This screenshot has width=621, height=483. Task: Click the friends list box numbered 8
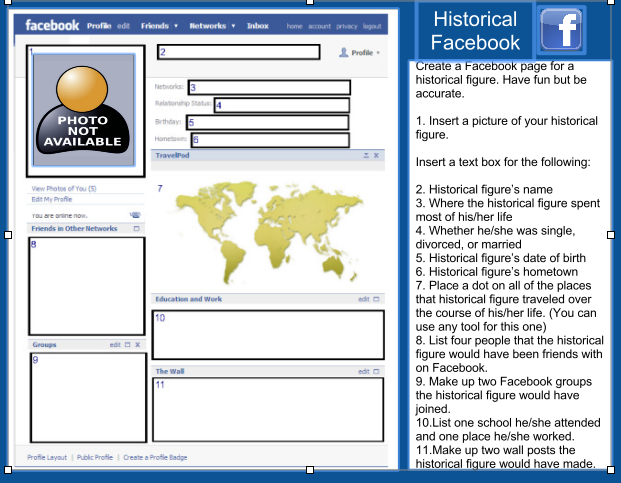(x=87, y=286)
